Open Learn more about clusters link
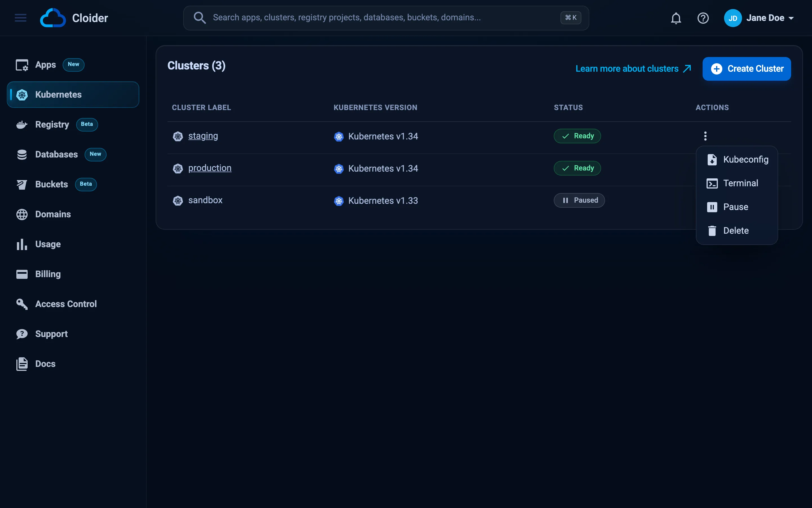The height and width of the screenshot is (508, 812). pos(634,69)
